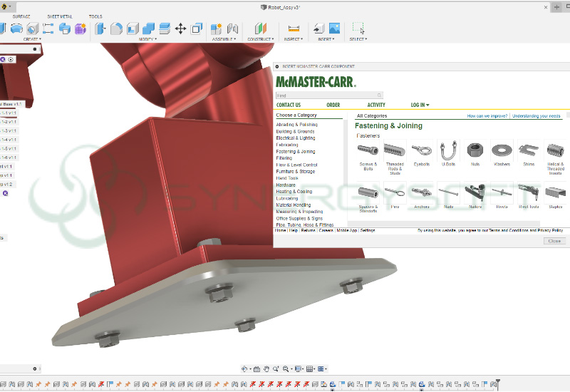Switch to the SHEET METAL tab

(x=59, y=16)
